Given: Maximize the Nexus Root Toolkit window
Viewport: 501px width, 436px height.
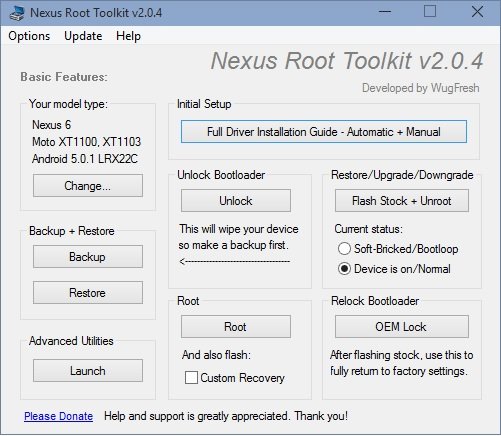Looking at the screenshot, I should pos(430,12).
